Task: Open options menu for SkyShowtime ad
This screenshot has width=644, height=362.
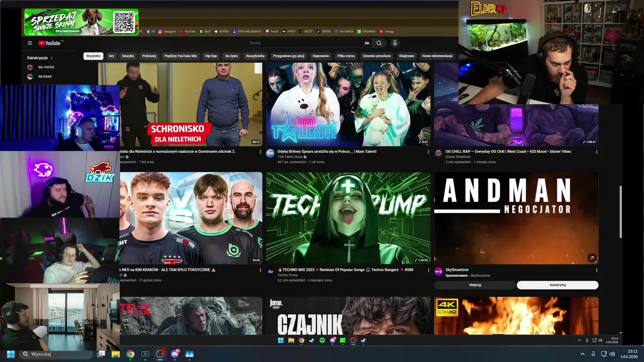Action: tap(597, 270)
